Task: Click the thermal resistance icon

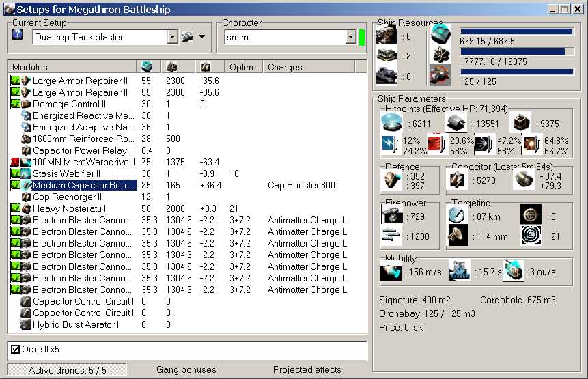Action: tap(436, 144)
